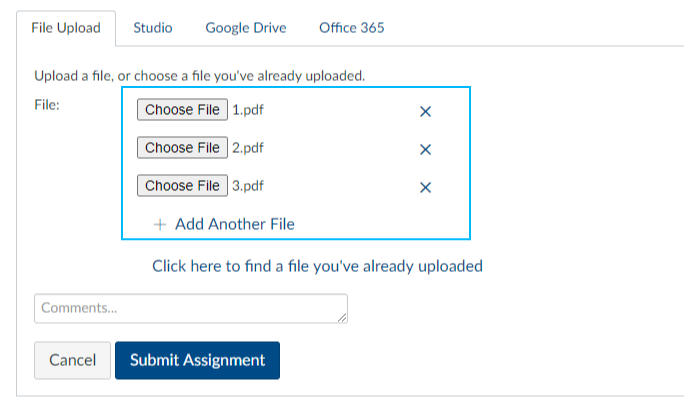Open the Studio tab
Image resolution: width=684 pixels, height=406 pixels.
(153, 28)
